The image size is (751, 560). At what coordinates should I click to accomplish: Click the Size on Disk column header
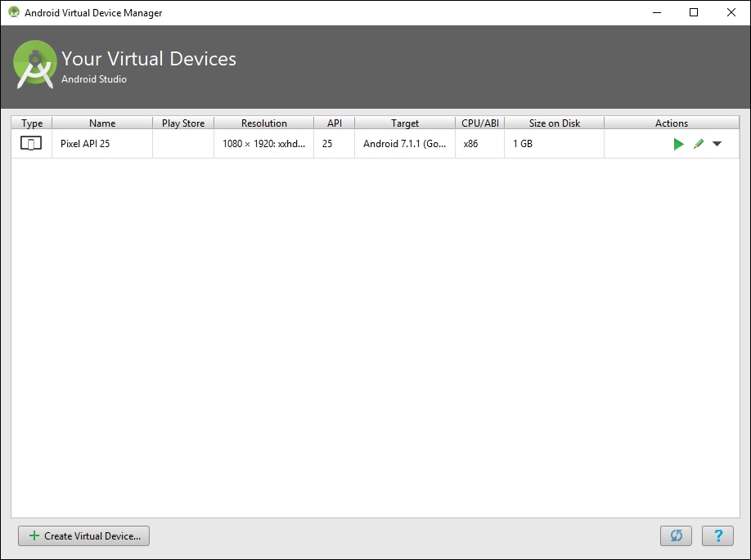point(553,123)
